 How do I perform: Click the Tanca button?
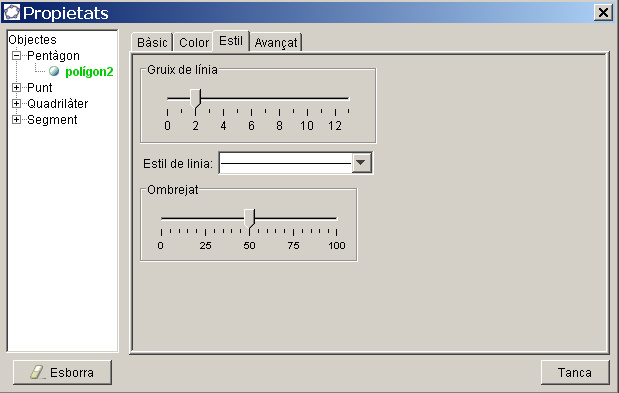click(575, 372)
